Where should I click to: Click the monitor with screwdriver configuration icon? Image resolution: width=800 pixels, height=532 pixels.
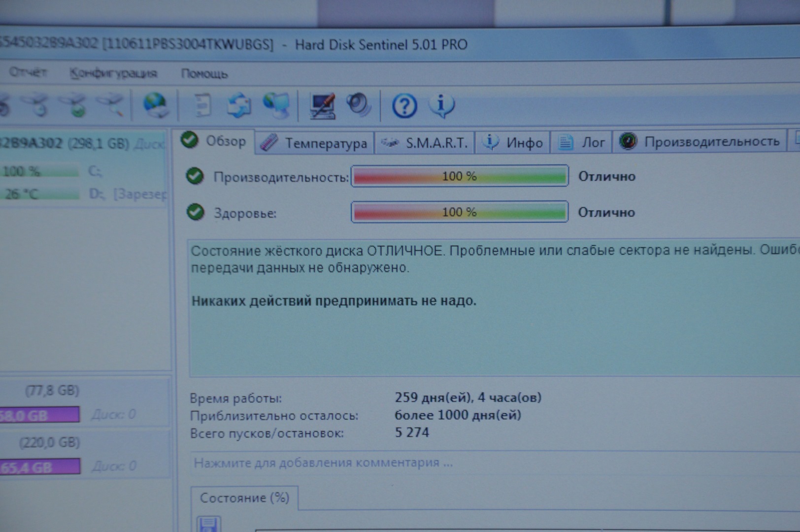point(323,106)
